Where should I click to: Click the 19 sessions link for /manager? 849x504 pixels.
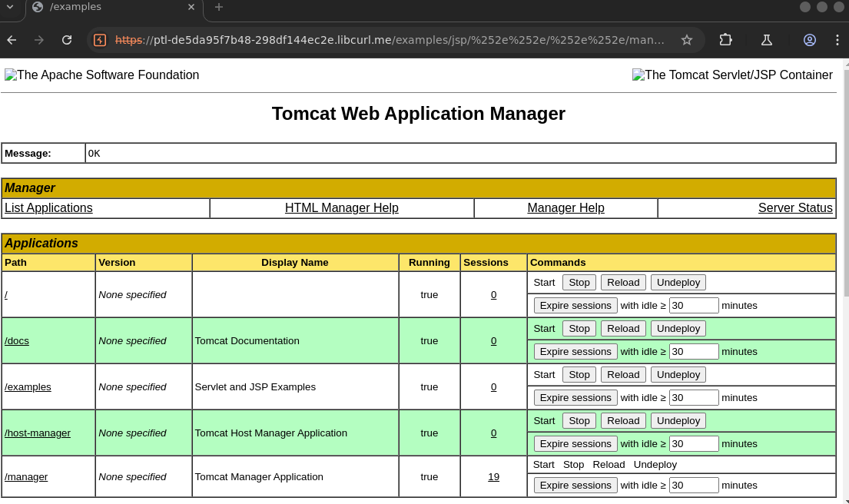[x=493, y=476]
